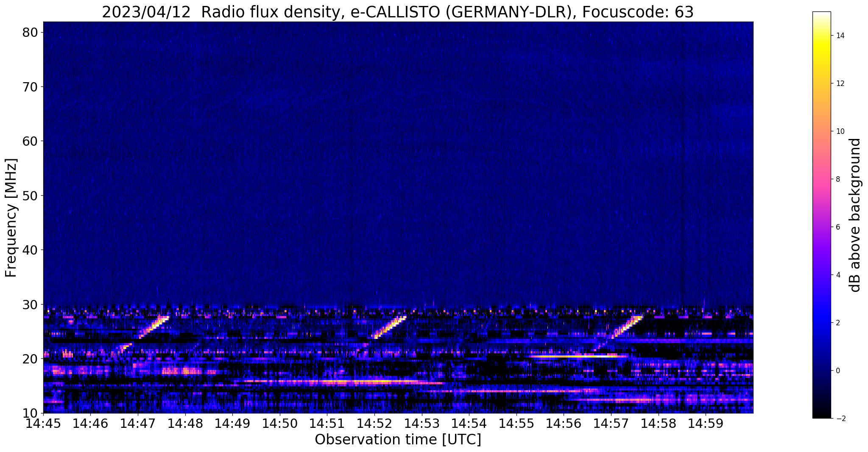
Task: Click the 'Frequency [MHz]' axis label
Action: [11, 218]
